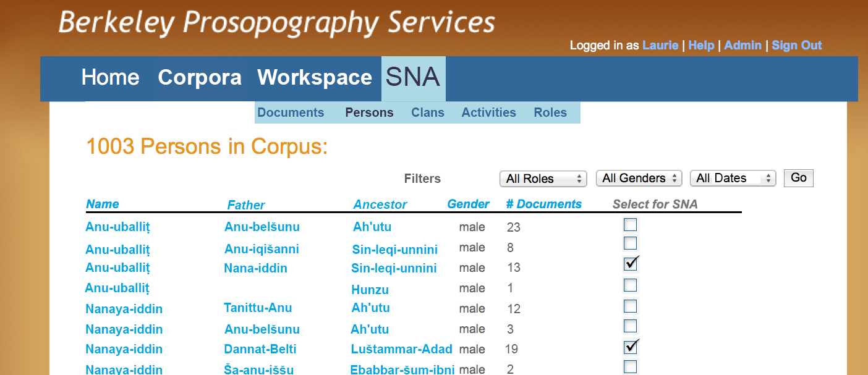
Task: Go to the Activities sub-tab
Action: [x=488, y=112]
